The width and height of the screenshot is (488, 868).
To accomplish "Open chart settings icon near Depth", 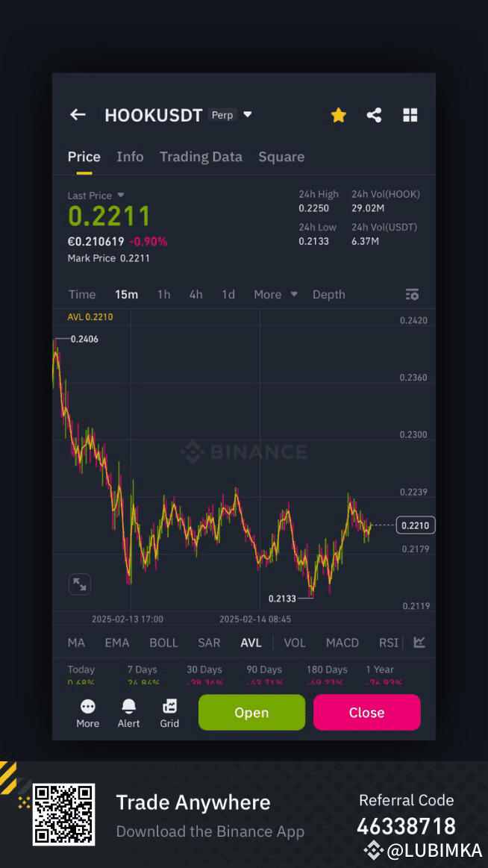I will [x=412, y=294].
